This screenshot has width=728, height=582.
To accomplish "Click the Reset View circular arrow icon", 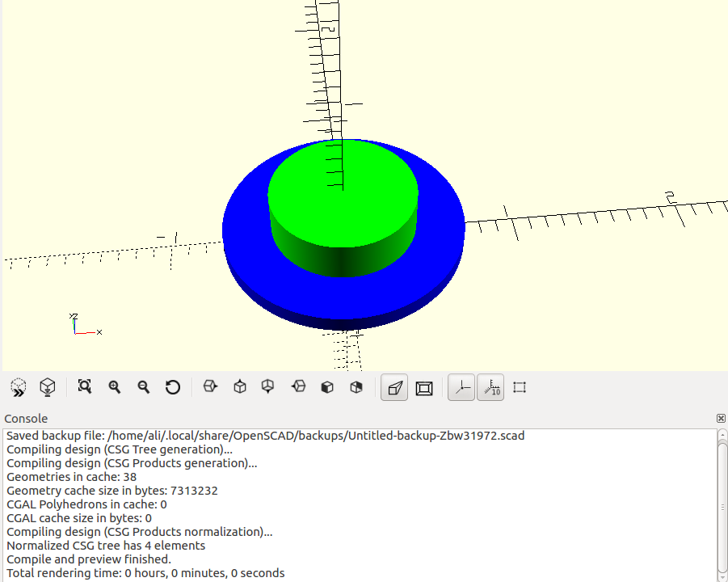I will point(173,387).
